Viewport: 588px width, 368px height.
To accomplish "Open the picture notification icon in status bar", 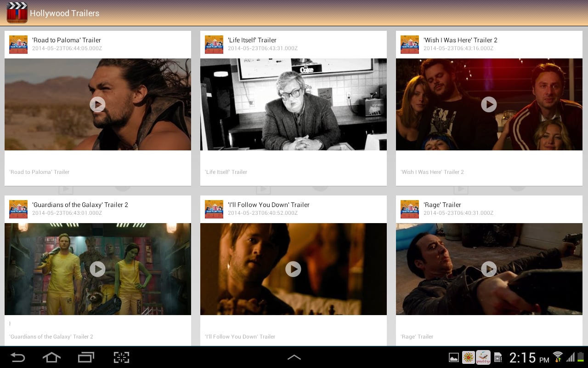I will point(454,357).
